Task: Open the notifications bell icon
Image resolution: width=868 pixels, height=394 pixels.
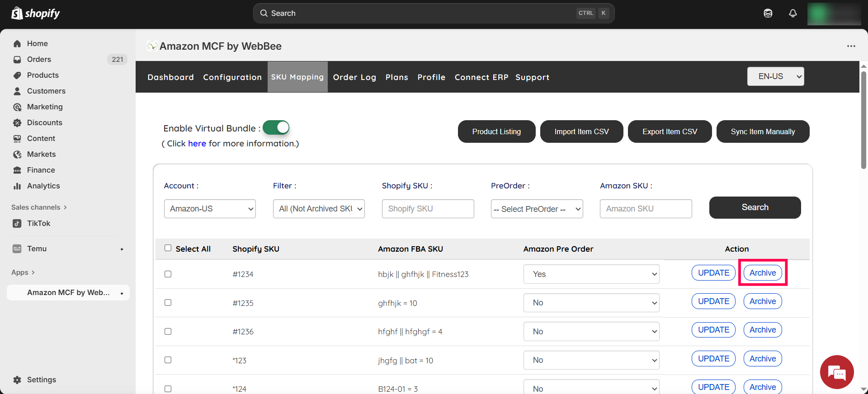Action: [793, 14]
